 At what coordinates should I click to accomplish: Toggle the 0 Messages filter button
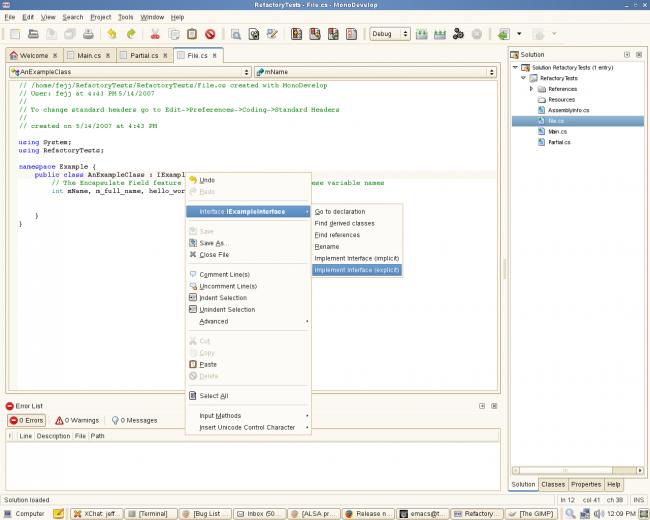pos(135,420)
